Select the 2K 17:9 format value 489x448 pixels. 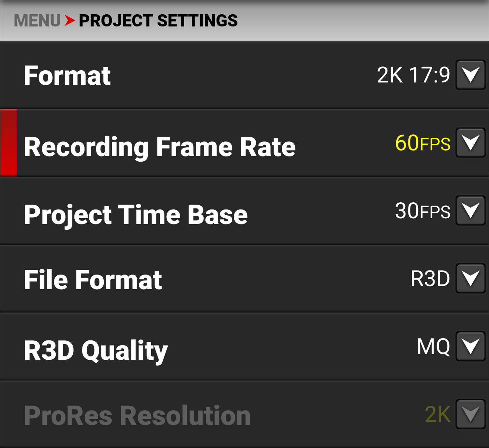click(414, 74)
